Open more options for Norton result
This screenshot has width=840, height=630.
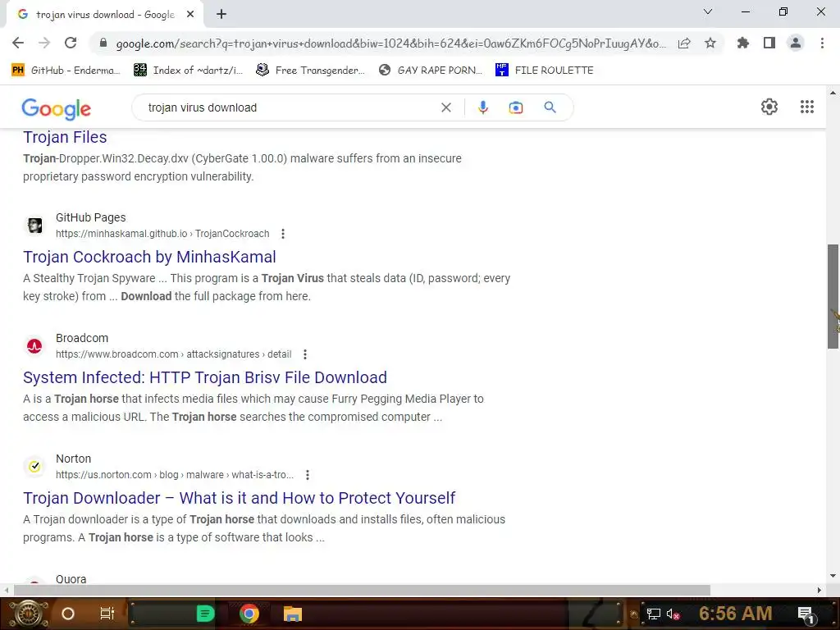(307, 475)
